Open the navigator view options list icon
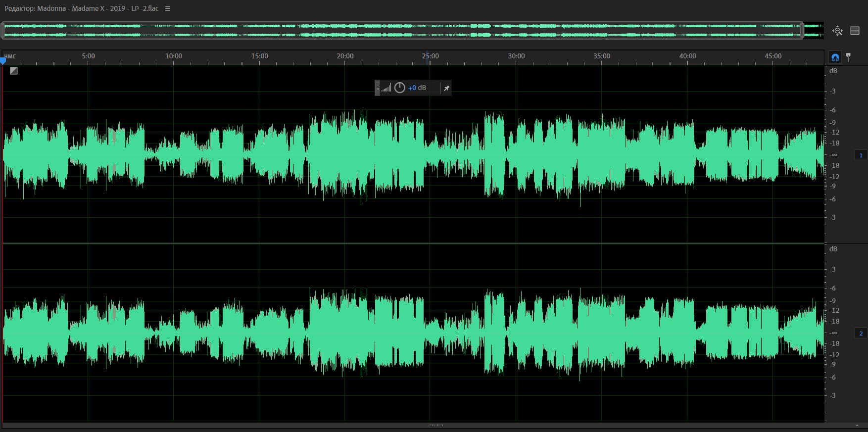Image resolution: width=868 pixels, height=432 pixels. [x=855, y=31]
